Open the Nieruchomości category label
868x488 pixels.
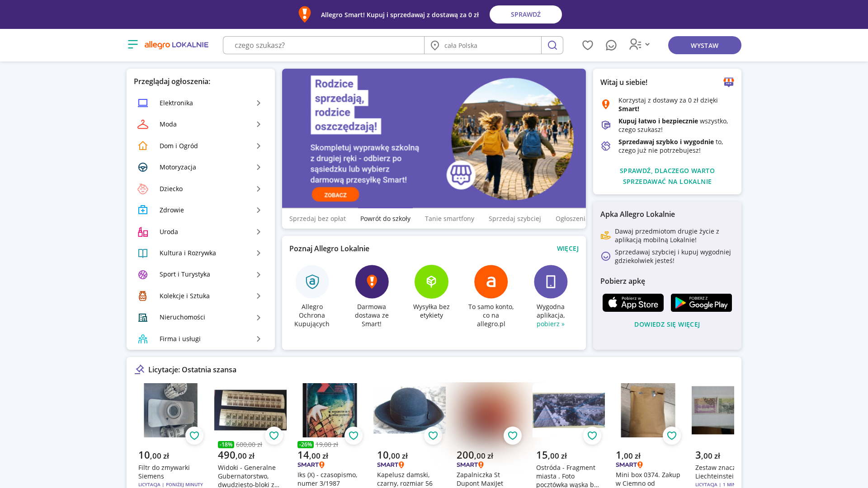pyautogui.click(x=182, y=317)
